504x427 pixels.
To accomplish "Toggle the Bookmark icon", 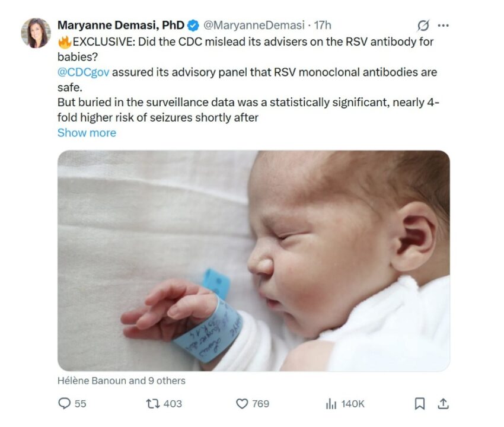I will point(420,404).
